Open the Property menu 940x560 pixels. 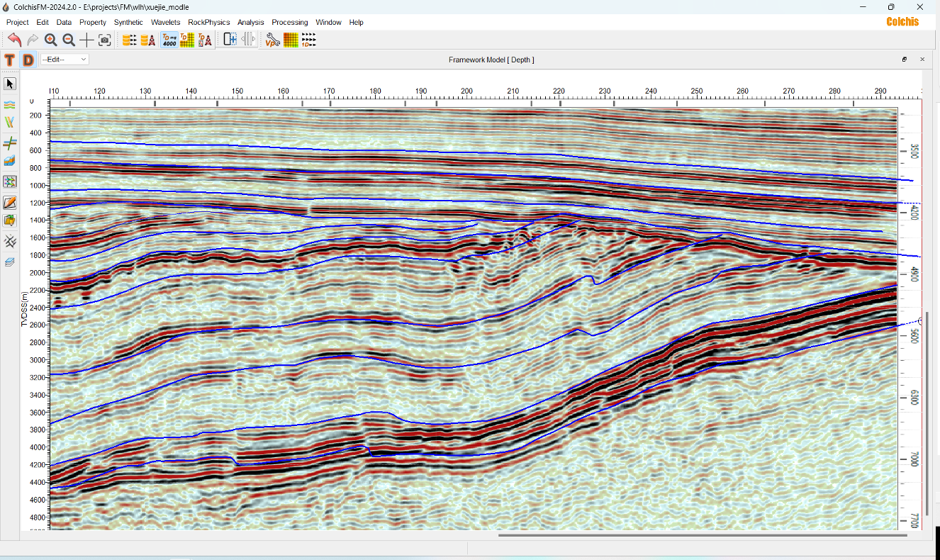pyautogui.click(x=92, y=22)
